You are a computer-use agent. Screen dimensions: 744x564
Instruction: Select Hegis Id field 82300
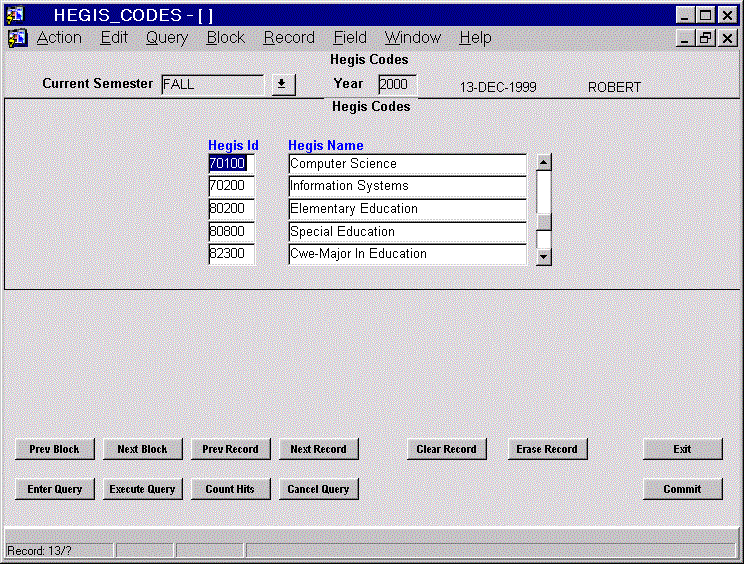point(232,254)
